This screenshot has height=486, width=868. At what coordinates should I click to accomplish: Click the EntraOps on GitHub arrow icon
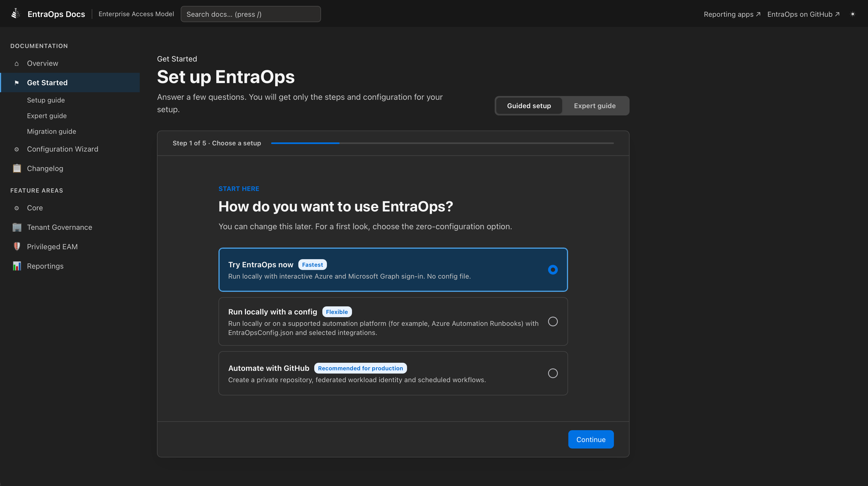click(837, 14)
